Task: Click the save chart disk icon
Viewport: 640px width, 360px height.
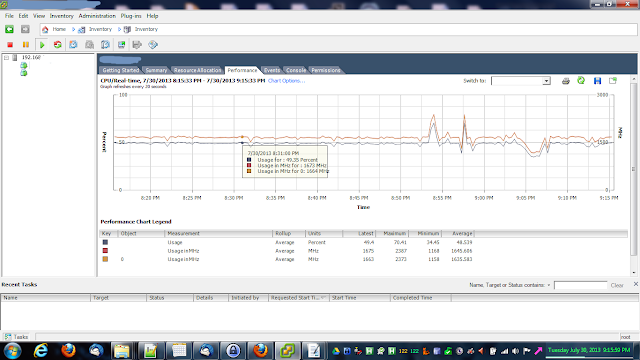Action: (597, 81)
